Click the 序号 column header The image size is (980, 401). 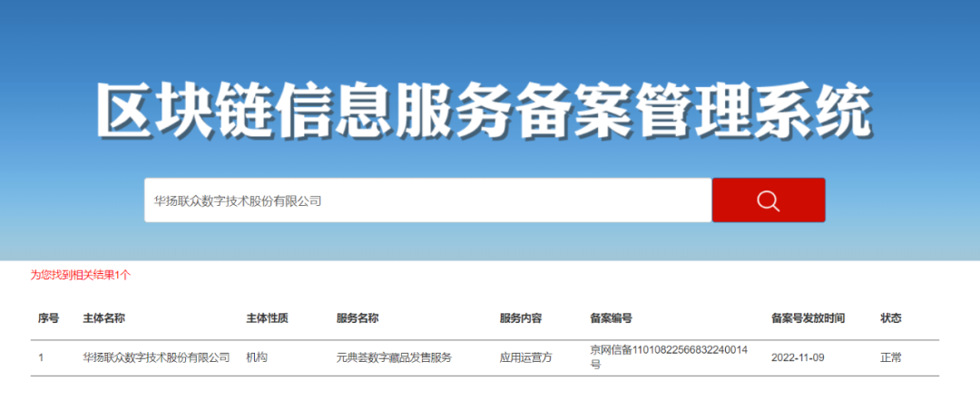point(49,318)
